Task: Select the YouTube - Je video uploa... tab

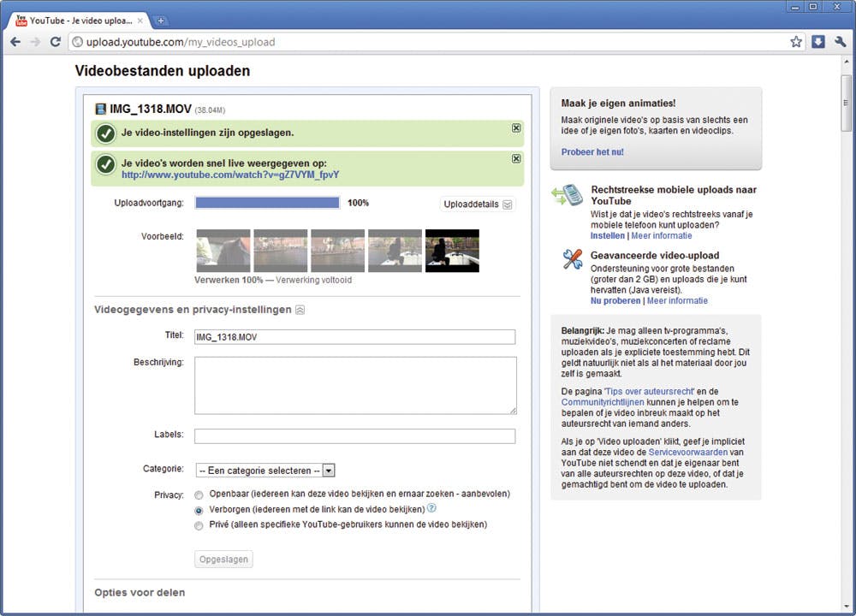Action: [x=79, y=21]
